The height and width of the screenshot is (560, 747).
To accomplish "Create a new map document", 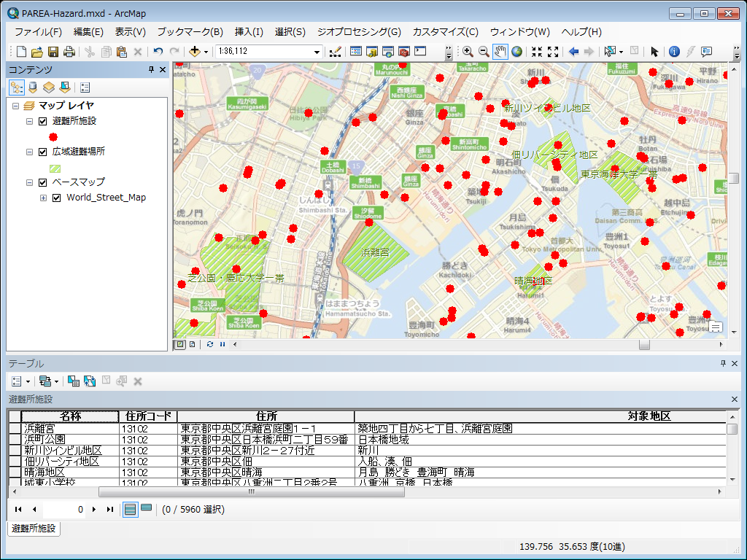I will point(21,52).
